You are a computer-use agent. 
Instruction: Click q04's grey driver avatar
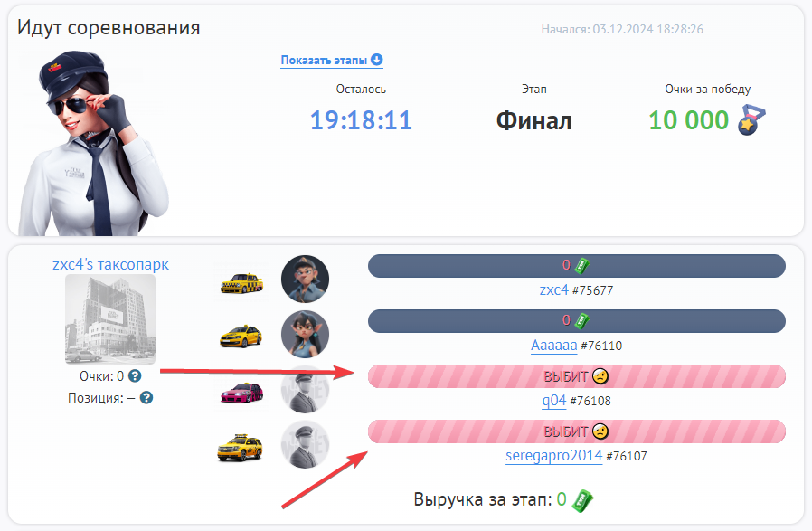tap(305, 390)
